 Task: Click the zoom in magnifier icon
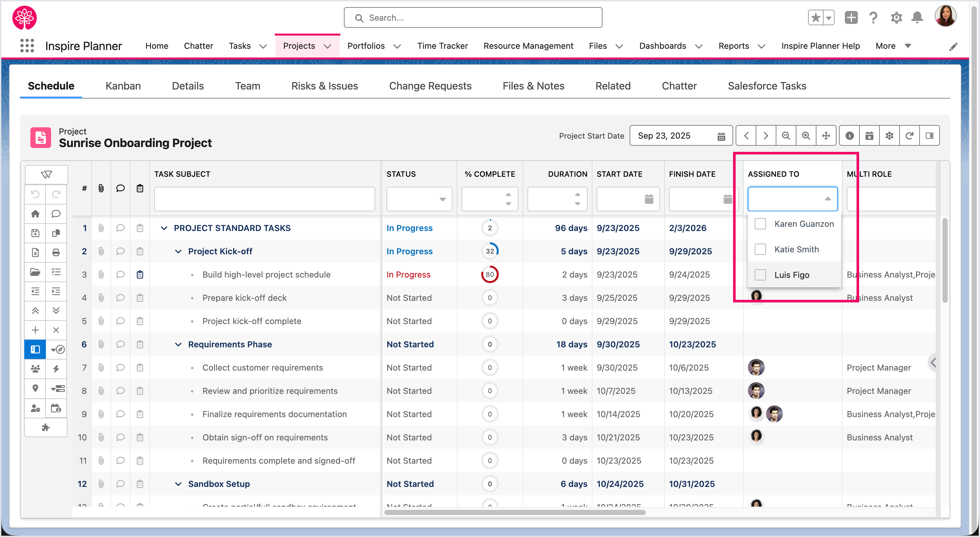[x=806, y=136]
